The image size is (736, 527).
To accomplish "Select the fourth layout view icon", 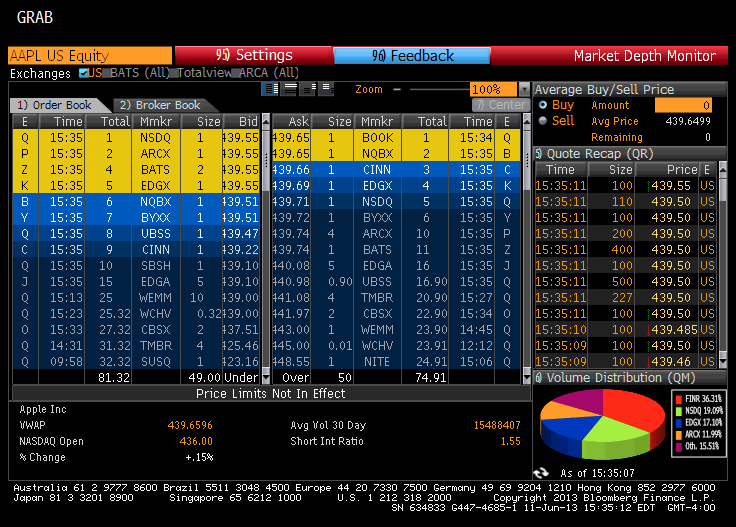I will (x=326, y=89).
